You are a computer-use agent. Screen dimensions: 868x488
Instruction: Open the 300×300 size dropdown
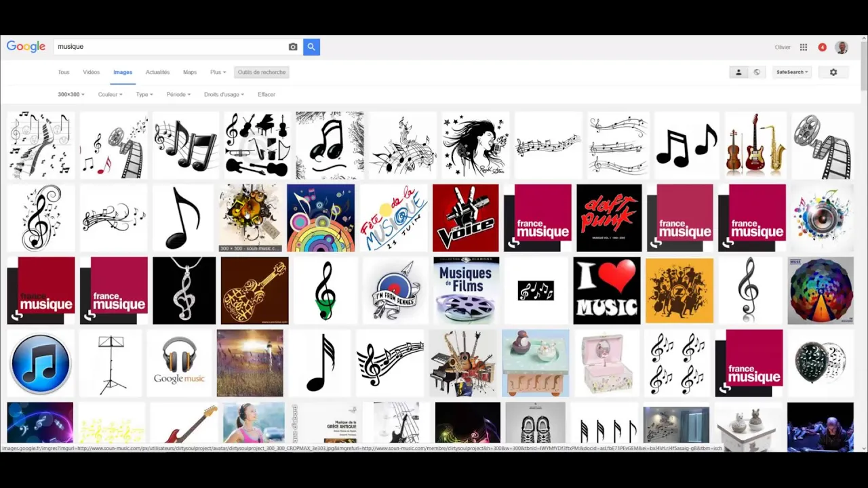(x=71, y=94)
